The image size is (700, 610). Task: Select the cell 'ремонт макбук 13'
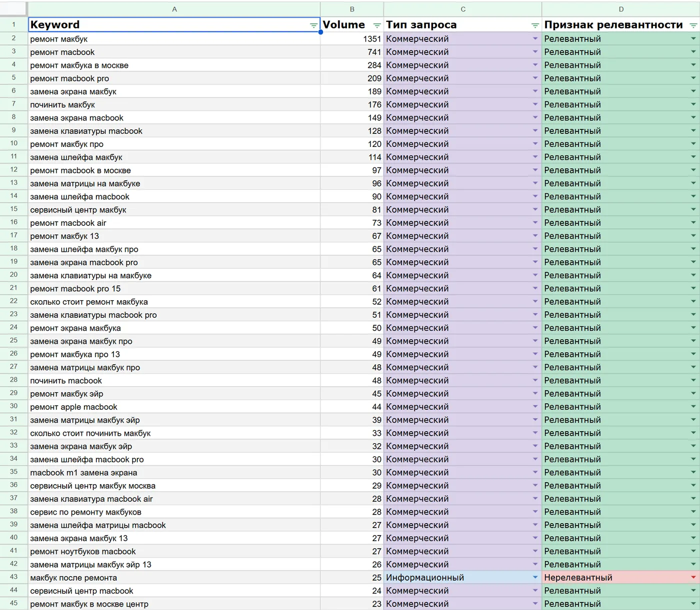coord(174,236)
